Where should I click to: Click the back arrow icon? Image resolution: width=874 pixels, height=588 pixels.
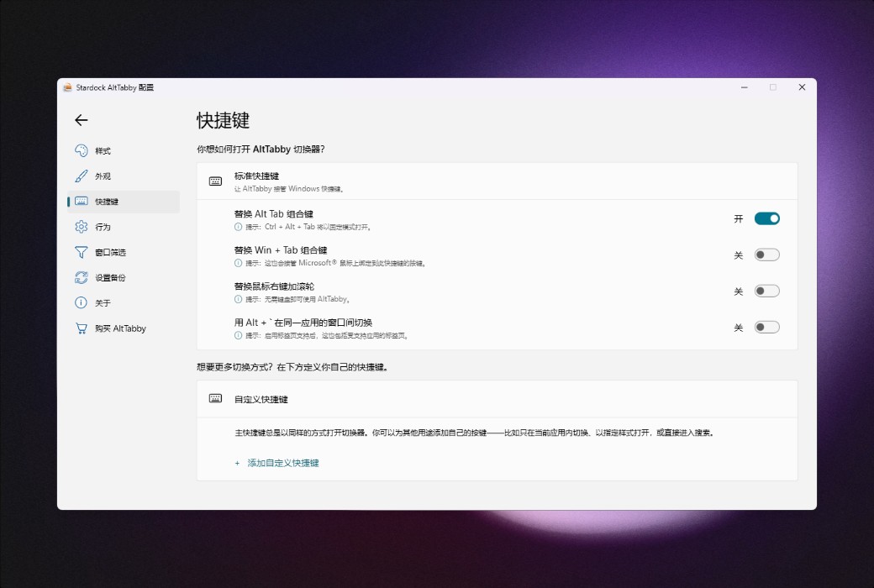click(x=82, y=120)
